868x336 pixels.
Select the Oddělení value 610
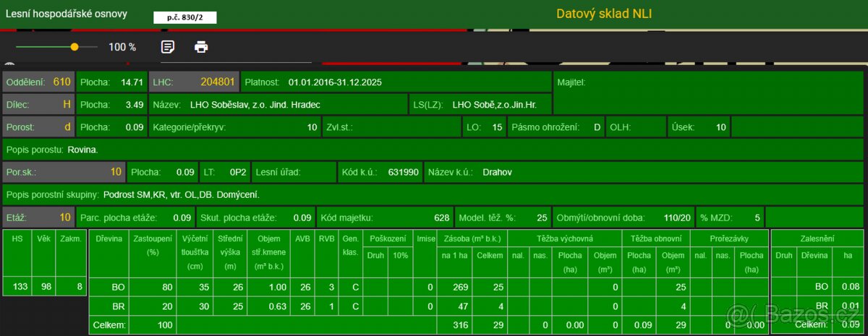coord(62,82)
